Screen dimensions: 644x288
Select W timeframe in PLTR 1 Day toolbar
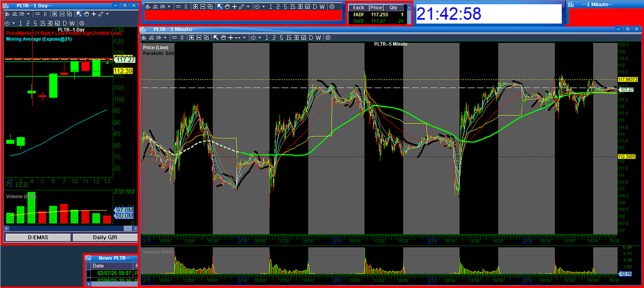tap(72, 23)
